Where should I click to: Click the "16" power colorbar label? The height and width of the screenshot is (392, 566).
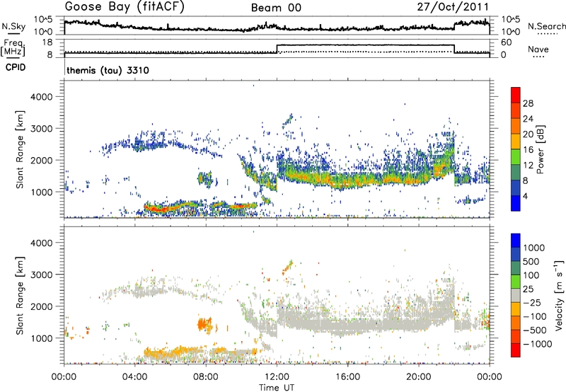[528, 150]
